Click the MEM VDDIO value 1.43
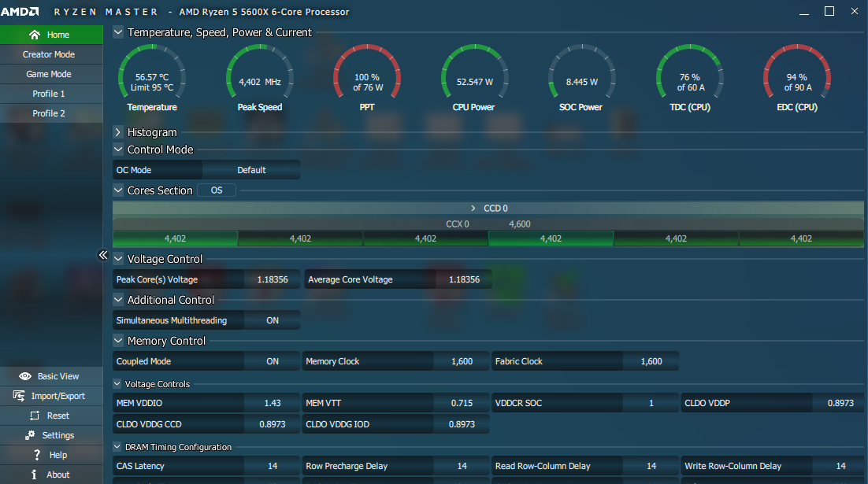The image size is (868, 484). click(x=273, y=403)
